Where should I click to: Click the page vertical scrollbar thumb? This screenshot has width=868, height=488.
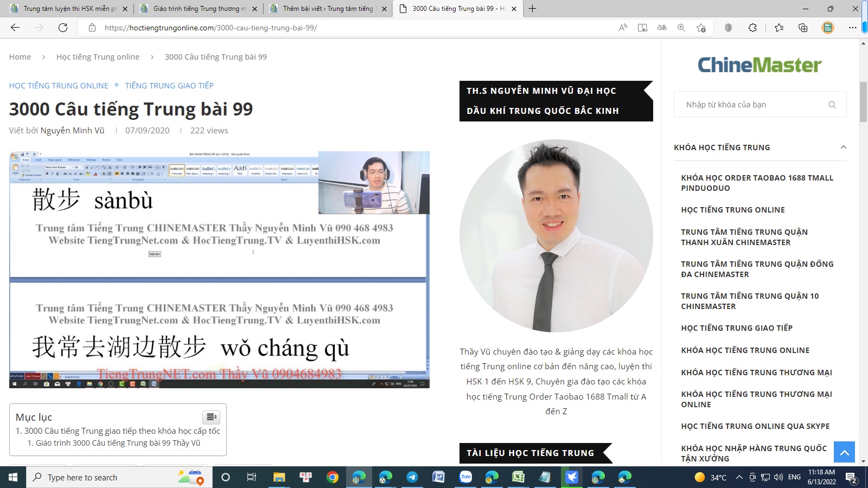pos(863,102)
